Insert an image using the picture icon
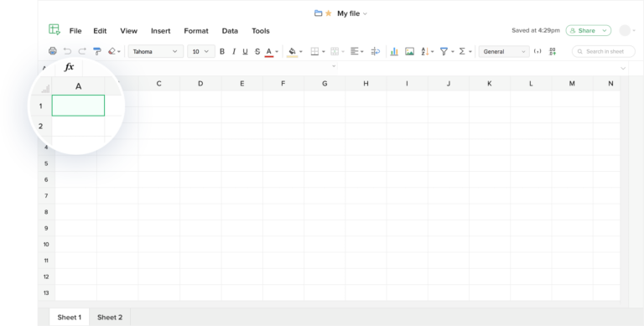The height and width of the screenshot is (326, 644). [x=409, y=51]
